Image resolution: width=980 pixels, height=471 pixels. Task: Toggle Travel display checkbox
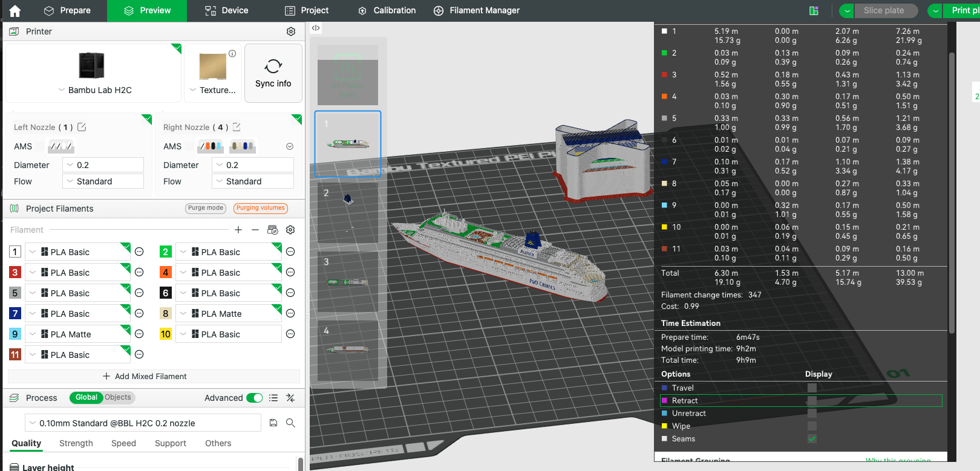(x=812, y=388)
